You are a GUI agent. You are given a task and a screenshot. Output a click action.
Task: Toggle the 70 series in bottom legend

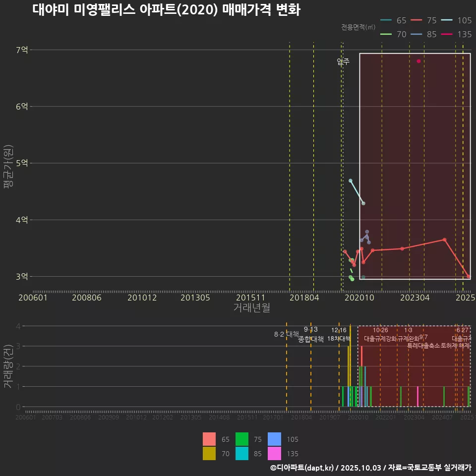(208, 454)
